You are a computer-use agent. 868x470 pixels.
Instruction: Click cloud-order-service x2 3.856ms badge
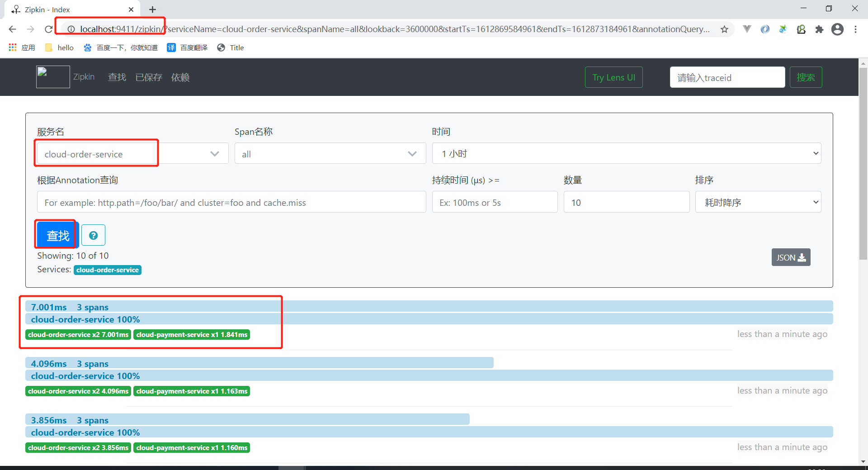point(78,448)
